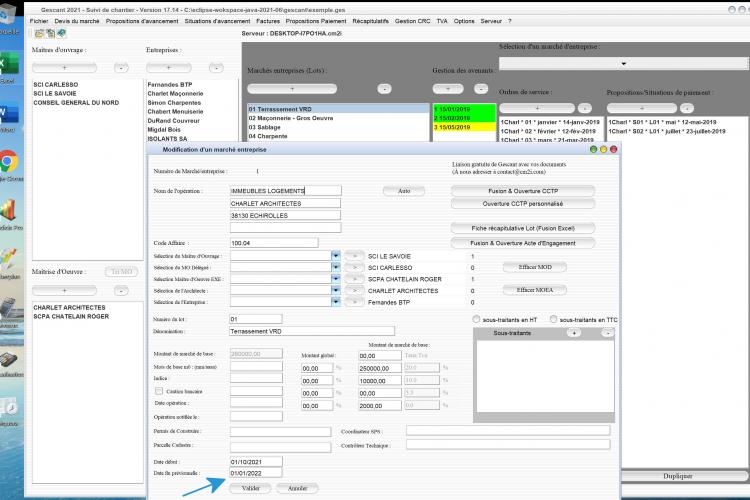Select yellow avenant 3 15/05/2019
The image size is (750, 500).
[x=464, y=127]
